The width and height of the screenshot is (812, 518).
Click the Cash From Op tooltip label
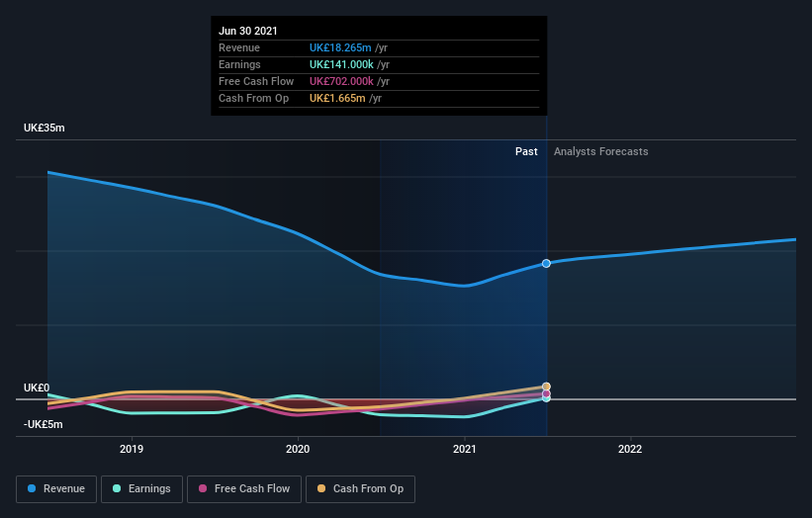254,98
